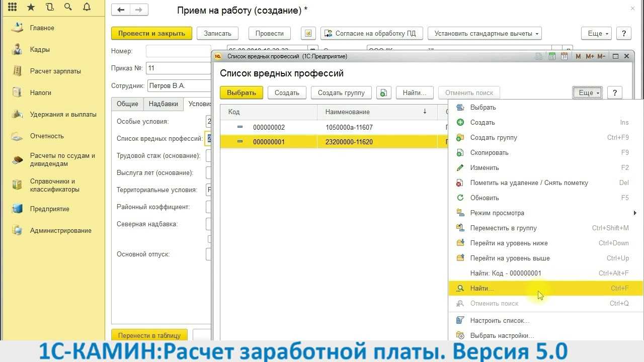Viewport: 644px width, 362px height.
Task: Select row with code 000000002
Action: click(334, 127)
